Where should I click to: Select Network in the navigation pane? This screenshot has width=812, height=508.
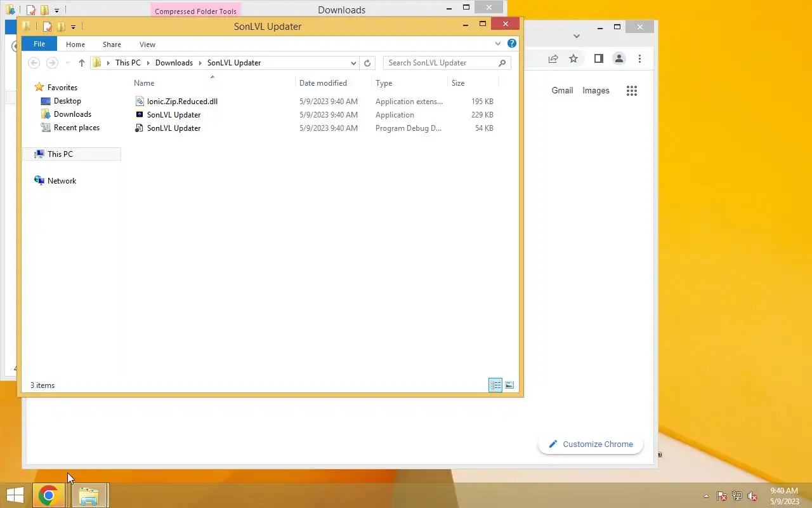point(62,181)
